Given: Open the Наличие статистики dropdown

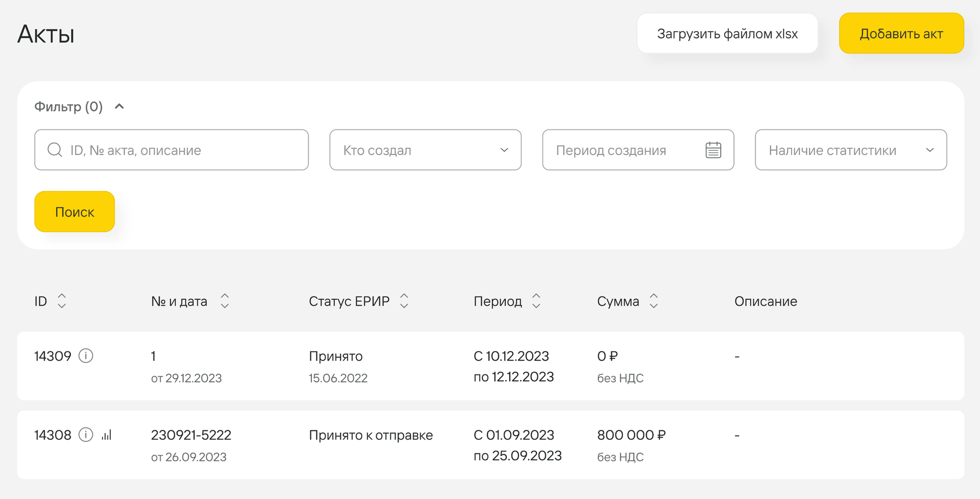Looking at the screenshot, I should [851, 150].
